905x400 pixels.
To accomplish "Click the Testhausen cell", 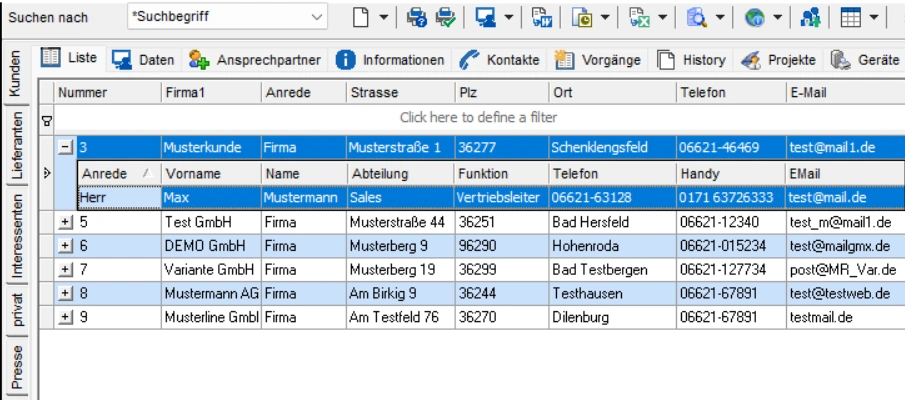I will (x=612, y=293).
